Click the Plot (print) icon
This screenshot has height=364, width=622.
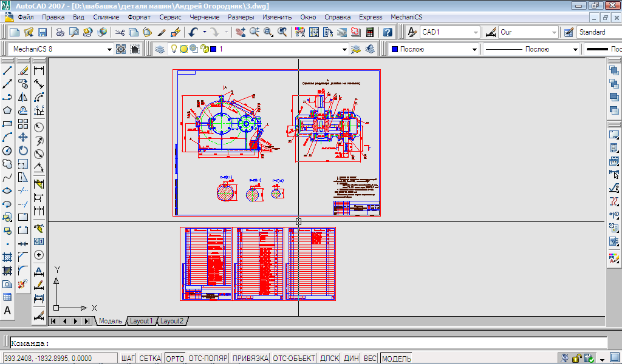pyautogui.click(x=60, y=32)
